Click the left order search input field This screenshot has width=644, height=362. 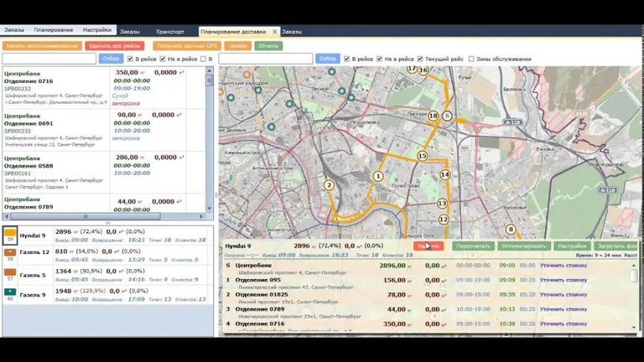pyautogui.click(x=49, y=59)
